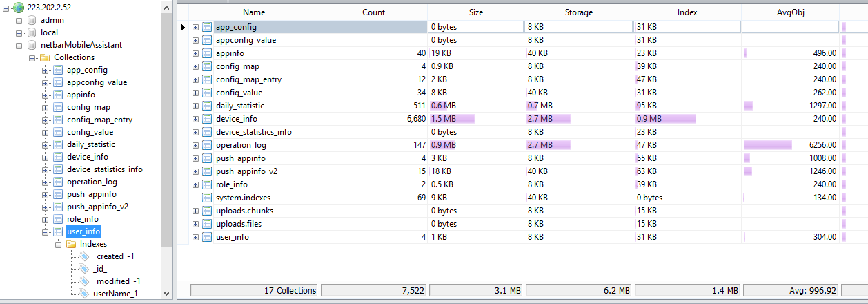Click the Collections folder icon in tree
This screenshot has height=304, width=868.
(45, 57)
